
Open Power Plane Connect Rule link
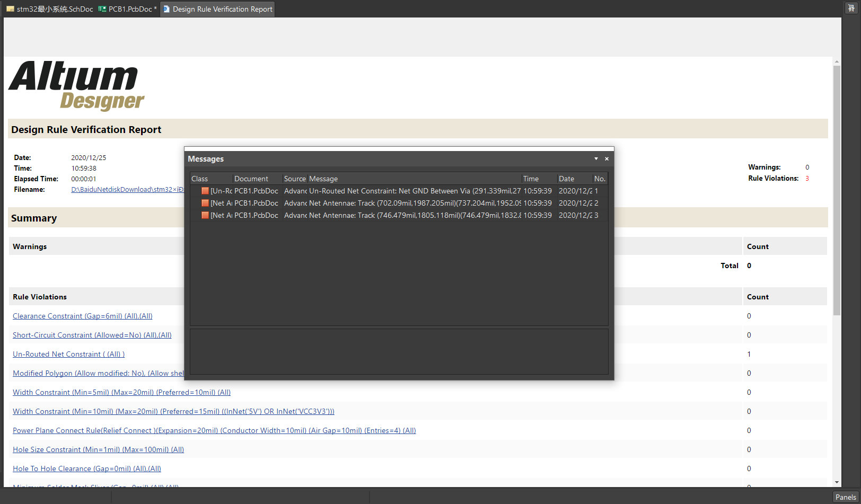[x=214, y=430]
